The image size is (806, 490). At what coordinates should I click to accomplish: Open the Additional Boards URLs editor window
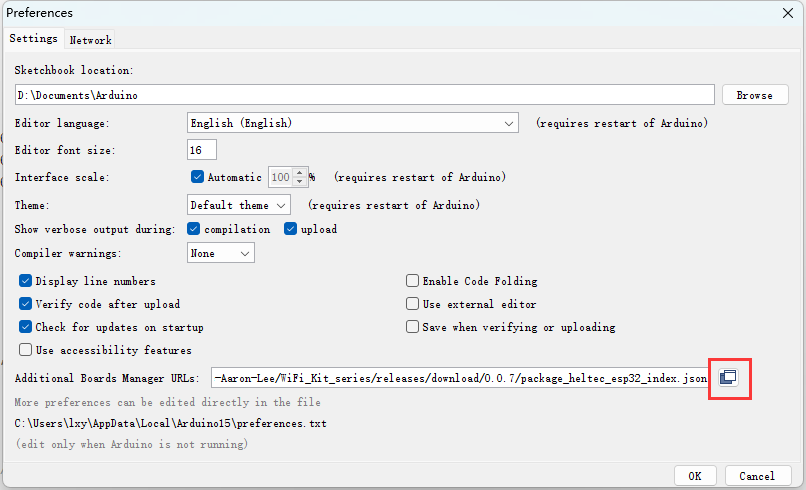click(729, 377)
